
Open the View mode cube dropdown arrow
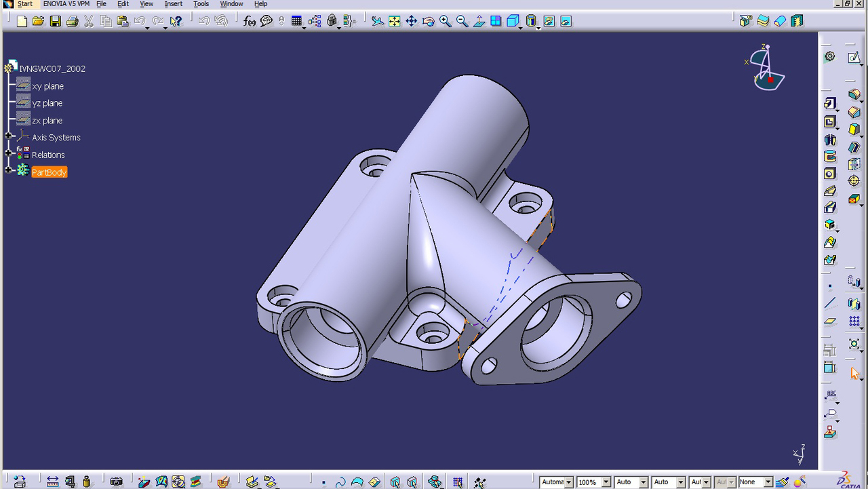[521, 27]
